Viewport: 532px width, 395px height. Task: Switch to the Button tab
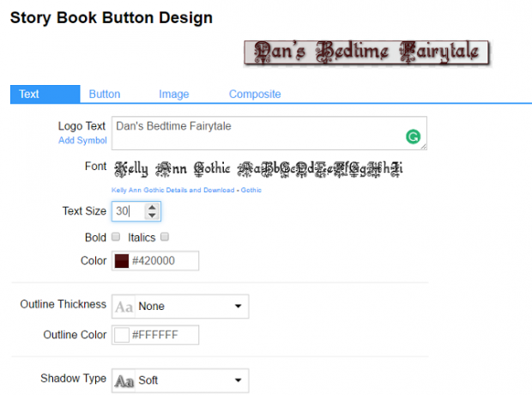[105, 94]
